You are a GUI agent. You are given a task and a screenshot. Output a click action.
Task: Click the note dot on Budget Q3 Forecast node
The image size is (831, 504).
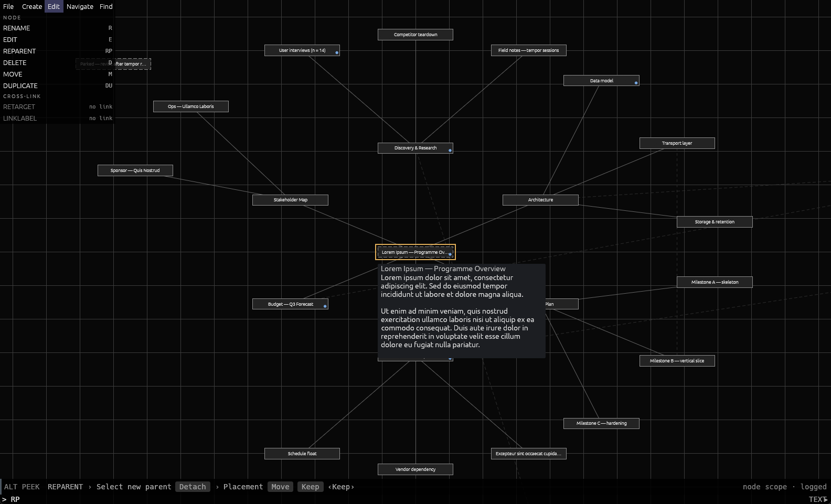point(325,306)
